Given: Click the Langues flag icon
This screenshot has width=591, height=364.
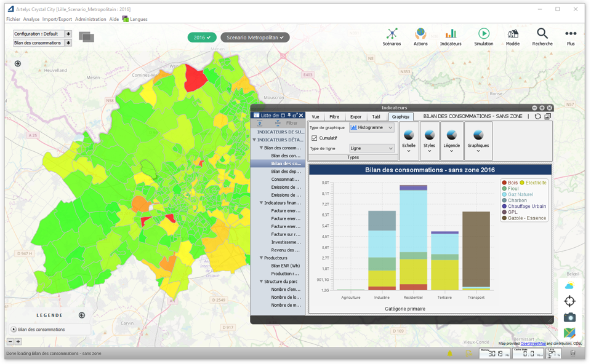Looking at the screenshot, I should click(x=126, y=19).
